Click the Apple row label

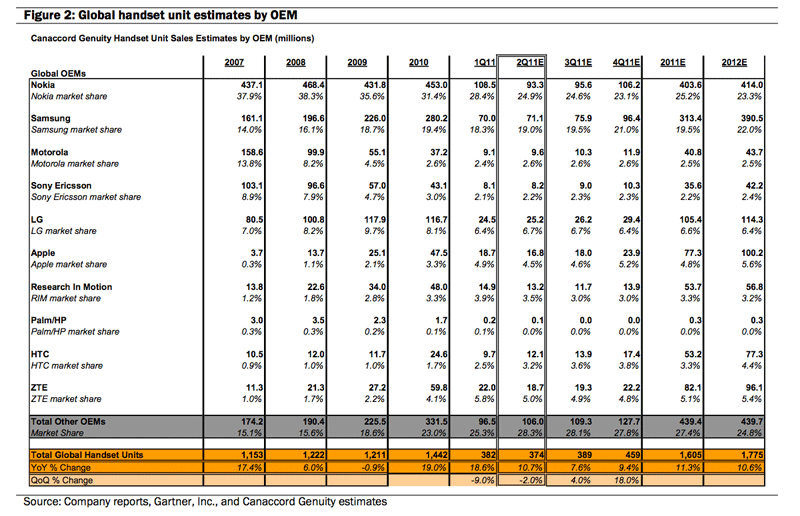(43, 253)
